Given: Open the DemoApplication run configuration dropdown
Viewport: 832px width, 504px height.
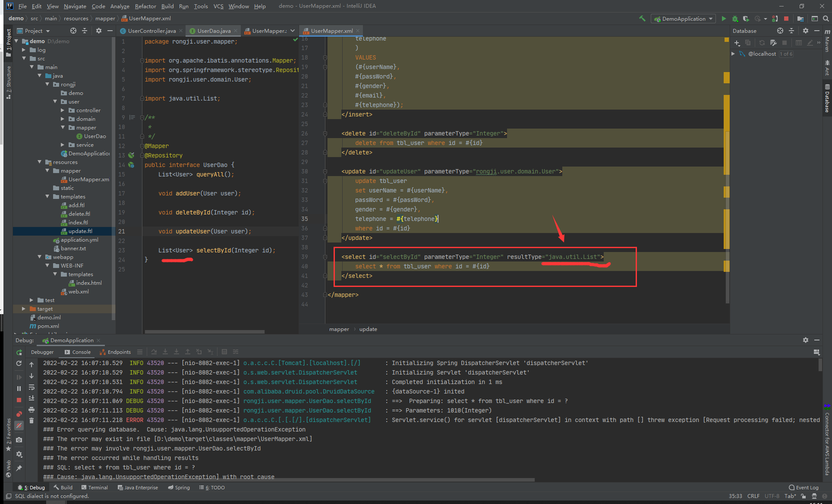Looking at the screenshot, I should point(684,19).
